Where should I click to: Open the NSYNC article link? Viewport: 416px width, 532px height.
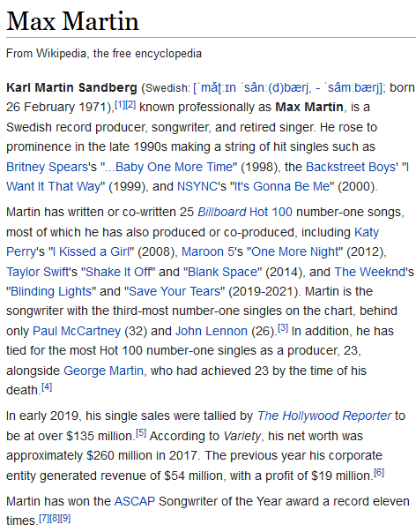(197, 187)
